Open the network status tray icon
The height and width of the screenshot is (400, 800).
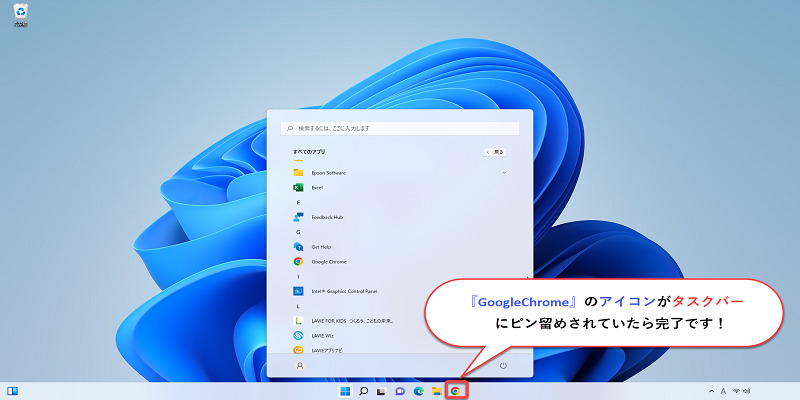736,391
